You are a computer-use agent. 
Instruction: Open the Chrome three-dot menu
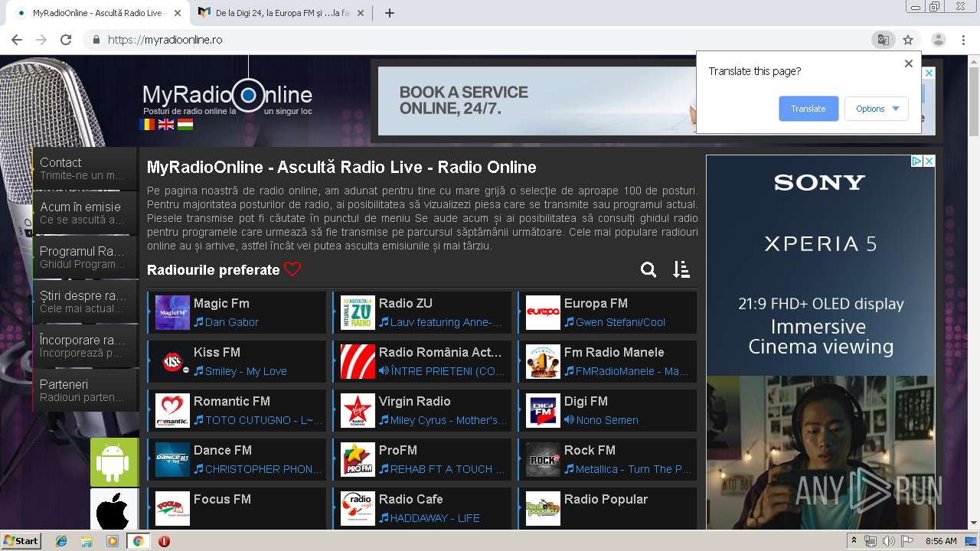pos(963,40)
